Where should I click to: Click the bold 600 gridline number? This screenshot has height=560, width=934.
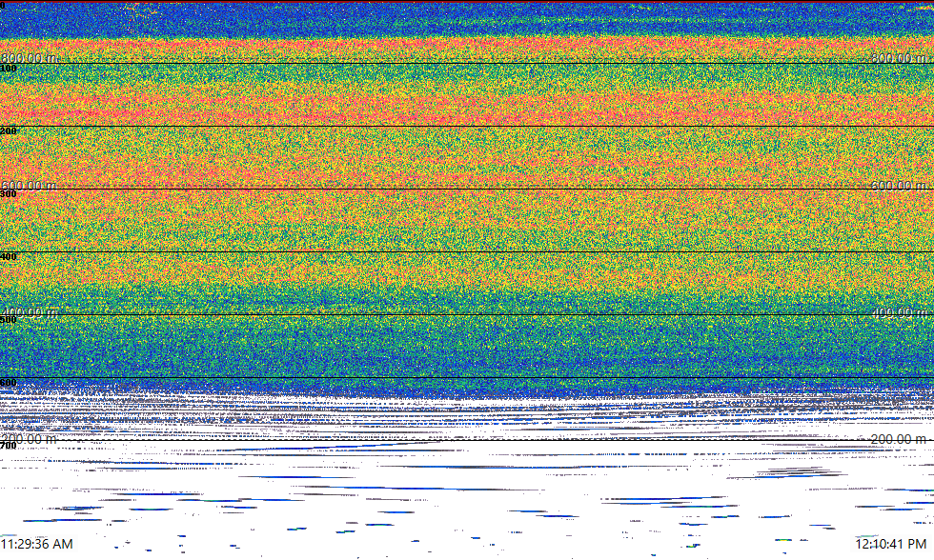9,383
